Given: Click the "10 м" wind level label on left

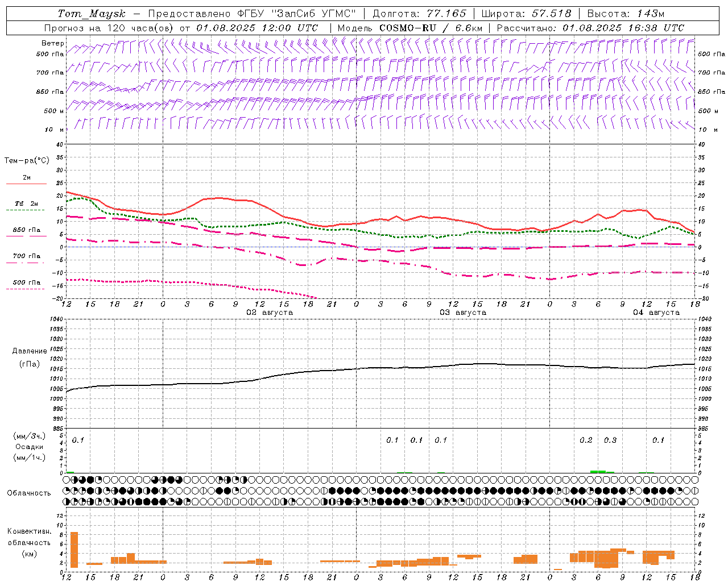Looking at the screenshot, I should tap(54, 130).
